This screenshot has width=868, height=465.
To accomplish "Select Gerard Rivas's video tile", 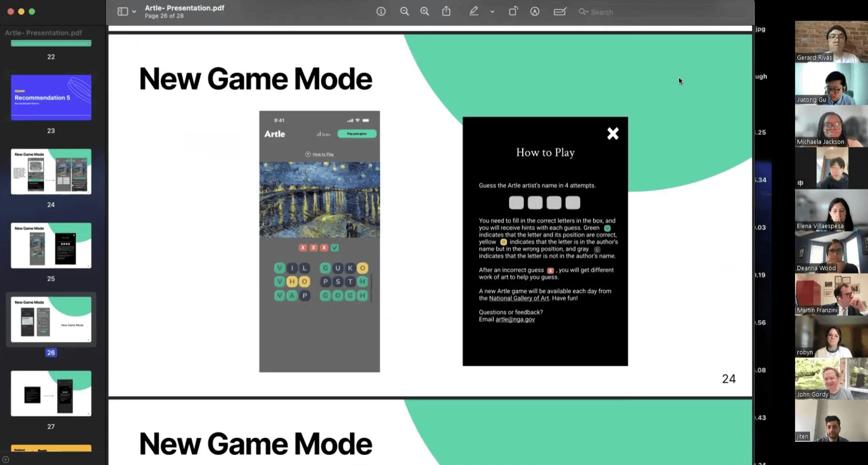I will pos(831,42).
